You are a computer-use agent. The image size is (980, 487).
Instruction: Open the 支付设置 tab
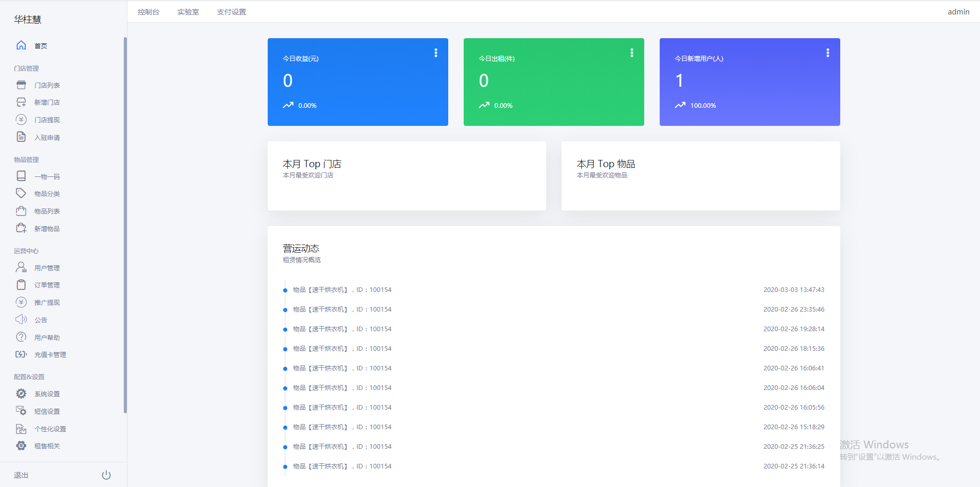[x=232, y=12]
